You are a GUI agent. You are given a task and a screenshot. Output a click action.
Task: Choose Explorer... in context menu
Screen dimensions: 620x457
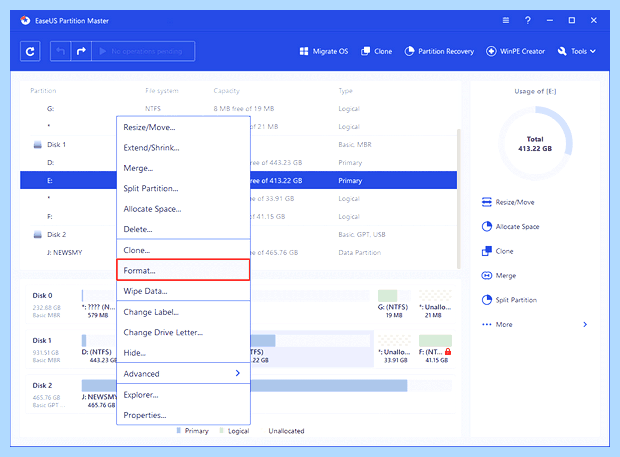point(183,395)
